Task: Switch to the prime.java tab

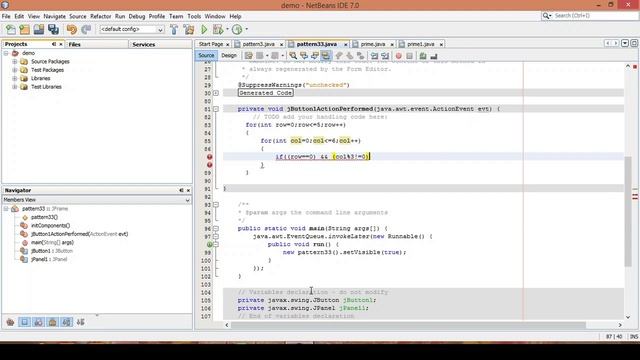Action: (x=373, y=44)
